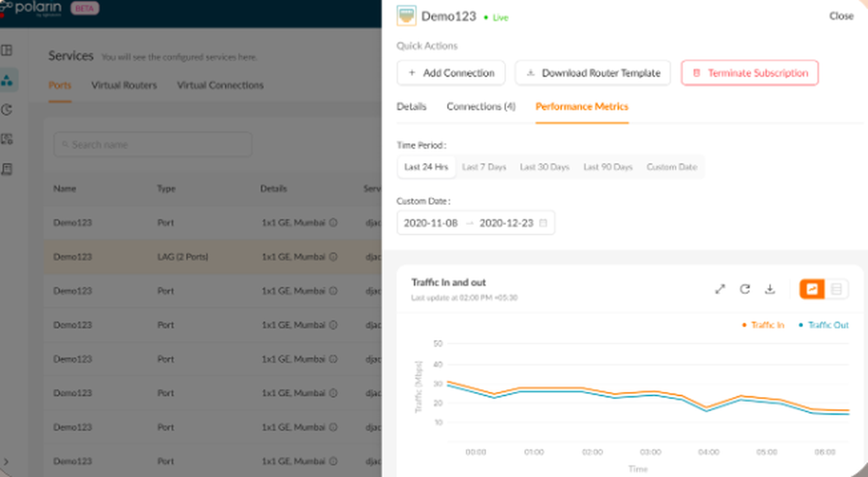Open the Connections (4) tab
868x477 pixels.
(481, 107)
